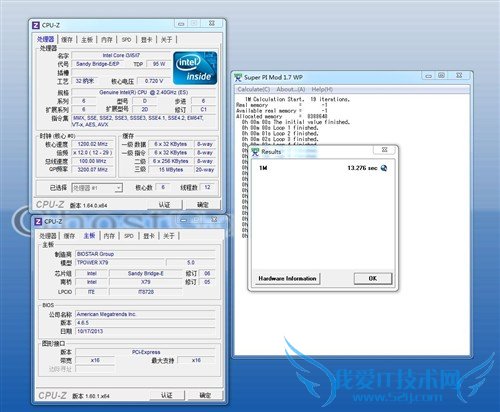The image size is (500, 412).
Task: Click the core speed value 1200.02 MHz
Action: [x=92, y=144]
